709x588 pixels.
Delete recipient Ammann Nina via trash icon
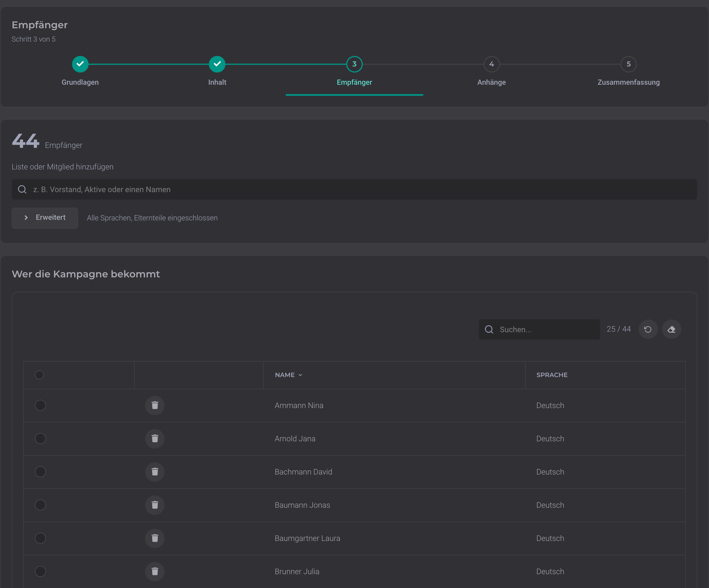(155, 405)
